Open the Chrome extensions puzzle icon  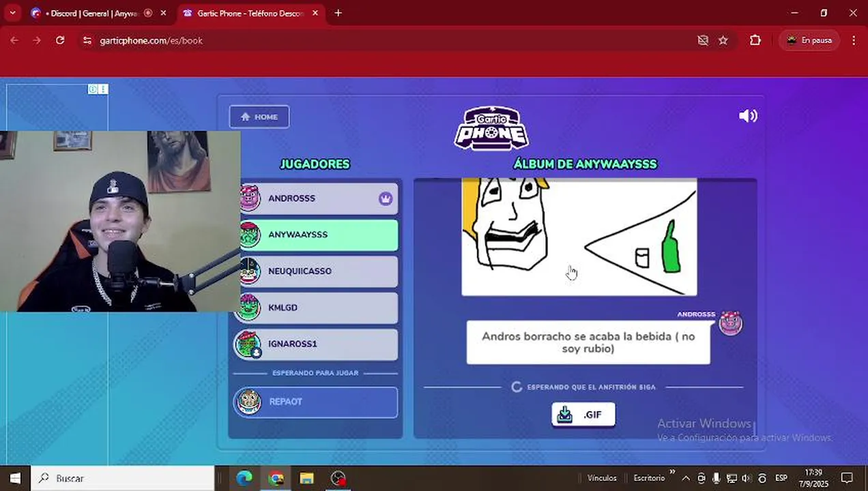(x=755, y=40)
